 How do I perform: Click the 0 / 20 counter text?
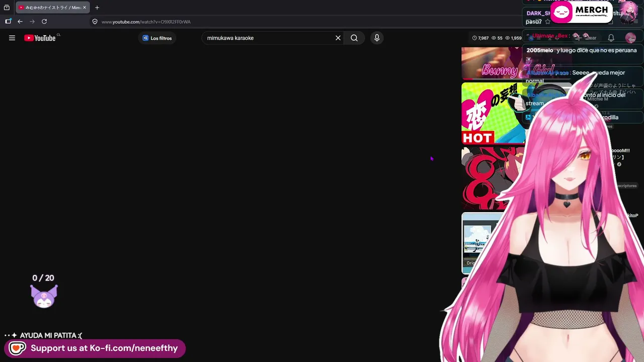click(x=43, y=278)
